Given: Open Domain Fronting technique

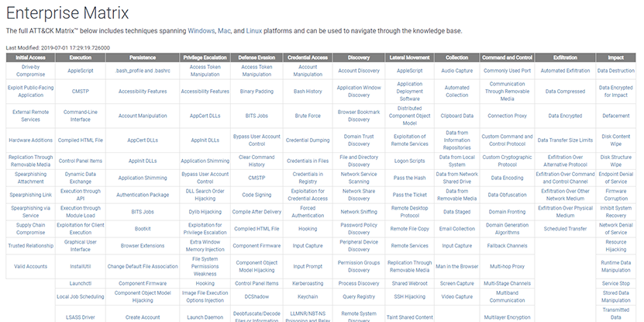Looking at the screenshot, I should (x=508, y=212).
